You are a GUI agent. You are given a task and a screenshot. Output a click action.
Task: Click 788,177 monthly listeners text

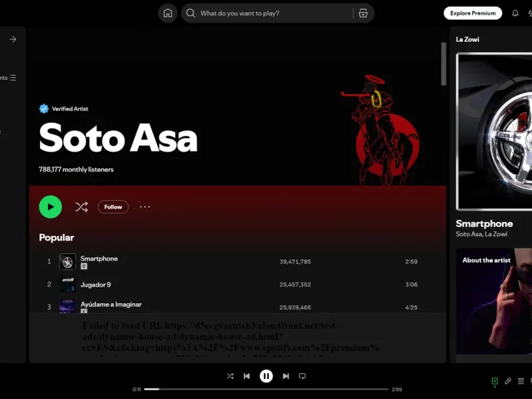pyautogui.click(x=76, y=170)
